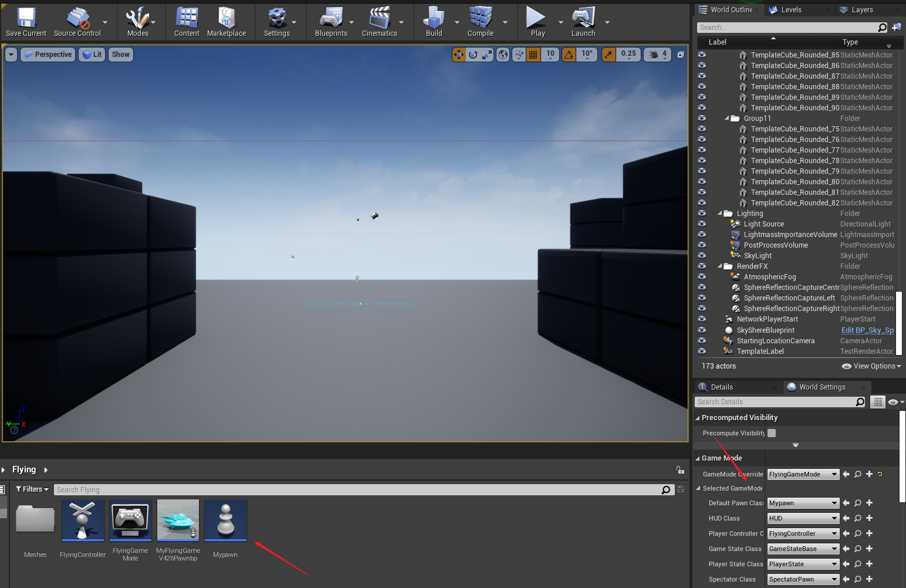
Task: Toggle visibility of NetworkPlayerStart actor
Action: click(702, 319)
